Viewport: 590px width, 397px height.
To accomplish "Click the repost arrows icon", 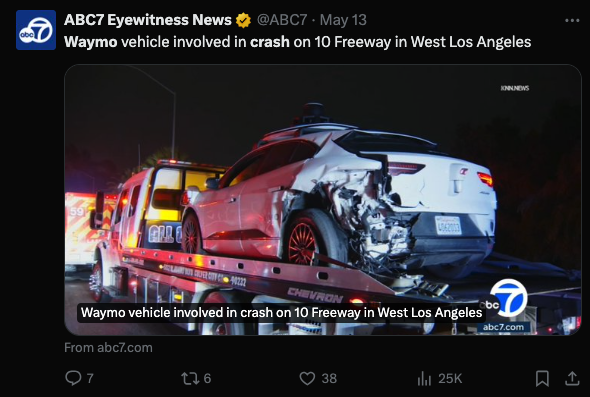I will pos(189,378).
